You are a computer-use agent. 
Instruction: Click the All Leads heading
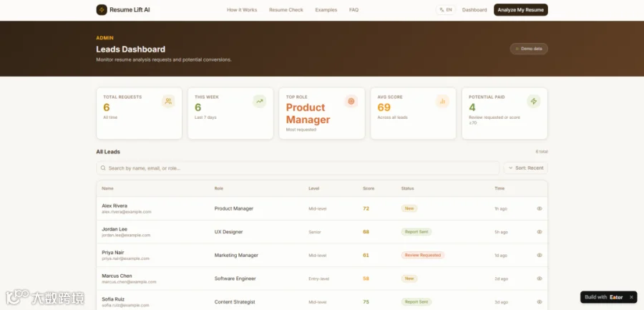tap(108, 152)
